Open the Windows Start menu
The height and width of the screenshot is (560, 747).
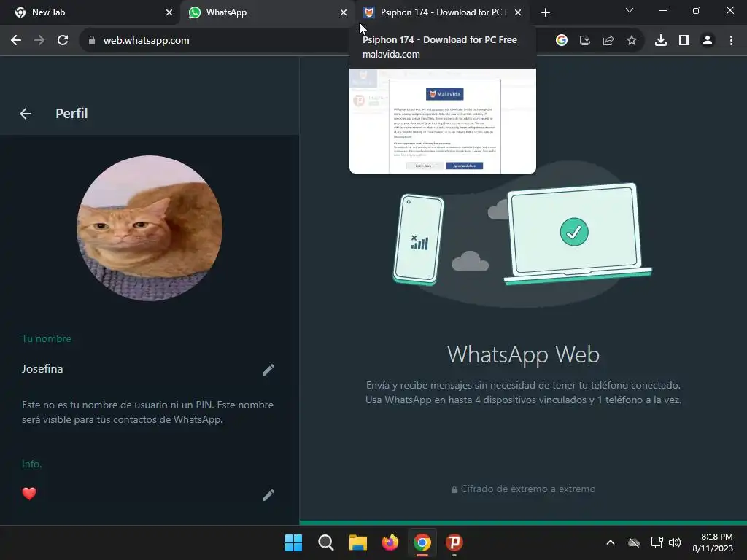coord(293,542)
